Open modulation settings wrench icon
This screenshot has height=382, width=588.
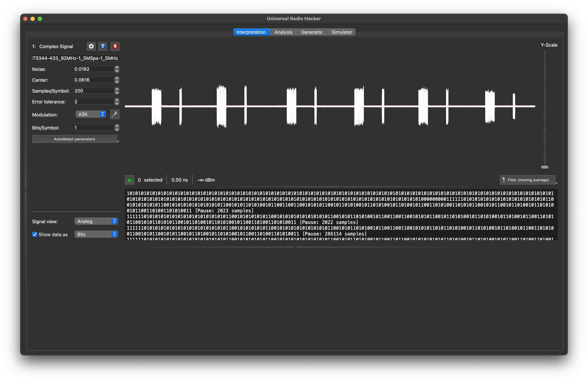click(115, 114)
